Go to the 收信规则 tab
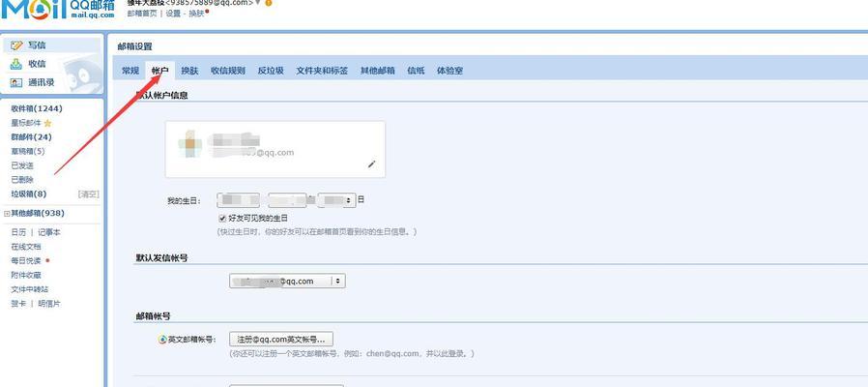This screenshot has height=387, width=868. click(x=228, y=71)
